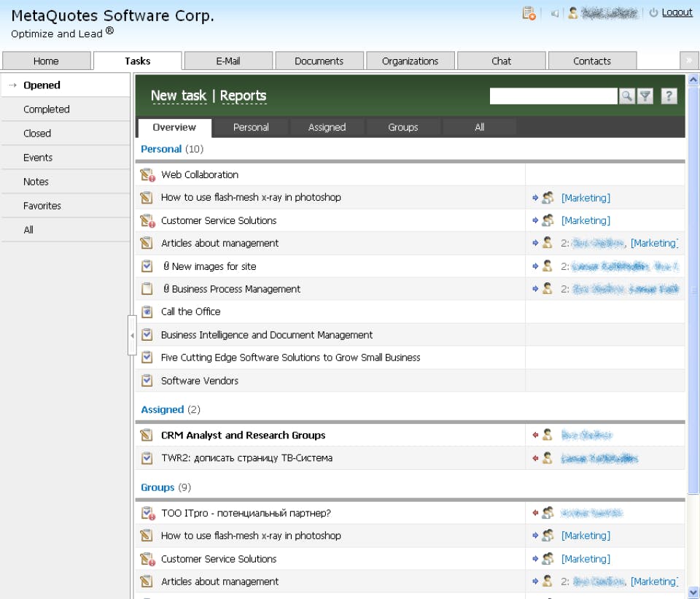Select the Groups sub-tab
This screenshot has height=599, width=700.
(402, 127)
